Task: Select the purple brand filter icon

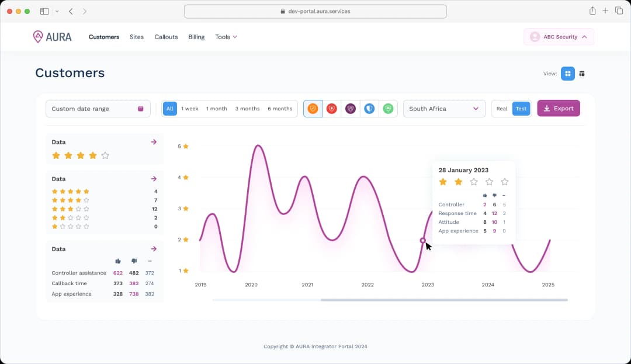Action: 350,108
